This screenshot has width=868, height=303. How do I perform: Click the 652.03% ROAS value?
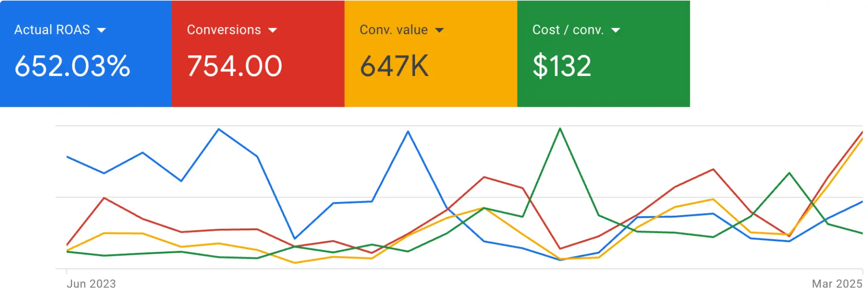pos(72,67)
